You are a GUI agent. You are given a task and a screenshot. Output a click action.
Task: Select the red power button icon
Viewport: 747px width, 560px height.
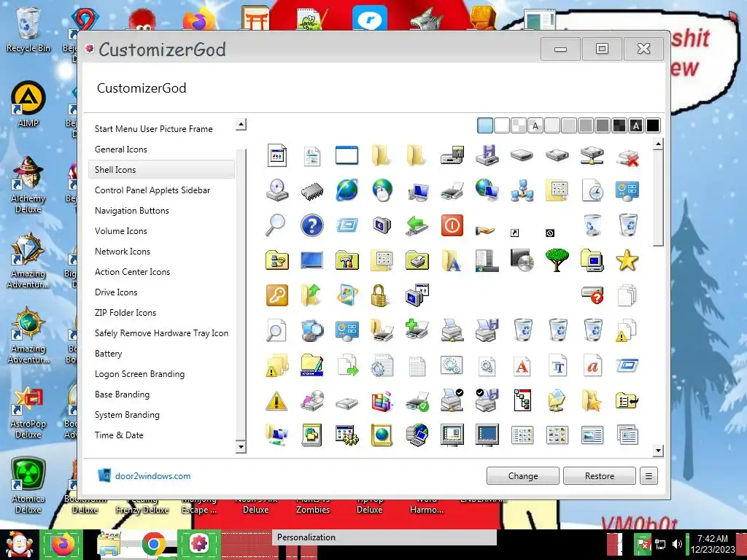click(452, 225)
